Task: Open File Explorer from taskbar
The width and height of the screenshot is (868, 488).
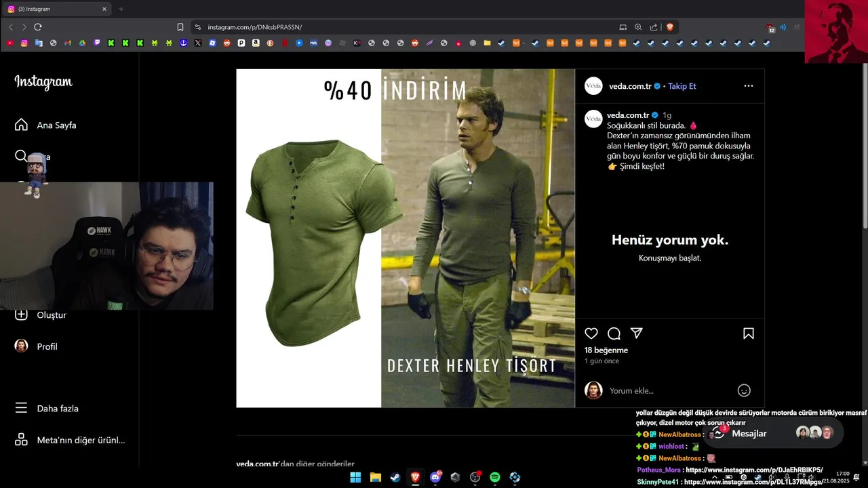Action: 376,477
